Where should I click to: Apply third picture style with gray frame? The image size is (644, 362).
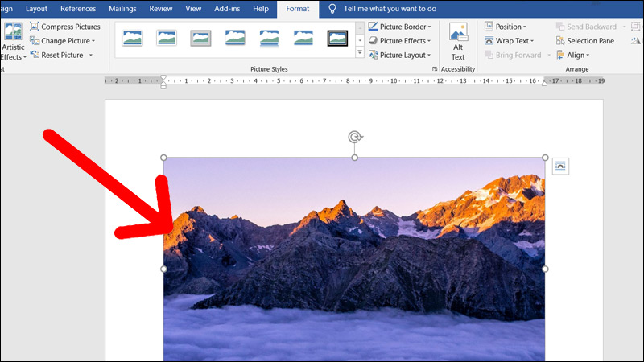point(200,38)
